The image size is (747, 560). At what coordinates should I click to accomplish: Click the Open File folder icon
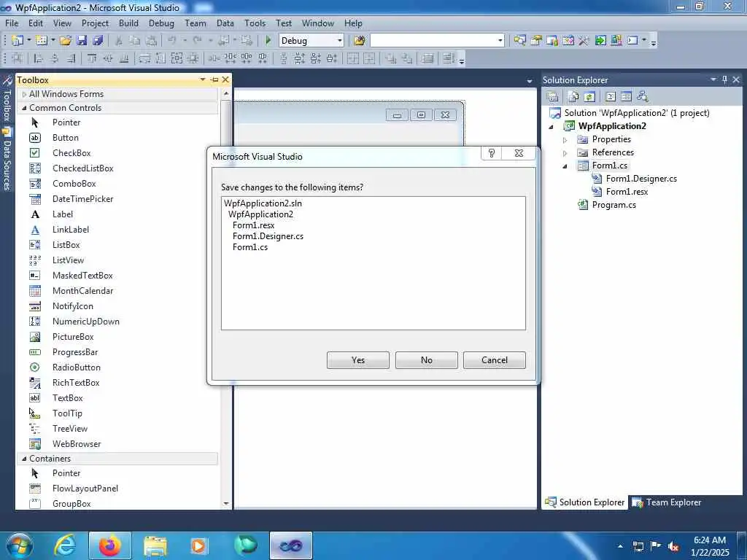(66, 41)
